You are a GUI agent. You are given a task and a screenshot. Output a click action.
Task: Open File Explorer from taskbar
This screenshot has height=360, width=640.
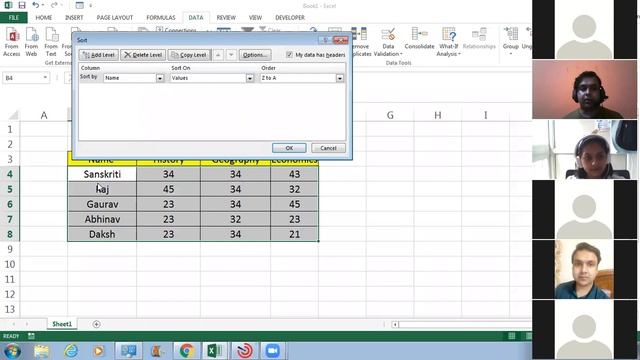pyautogui.click(x=41, y=351)
